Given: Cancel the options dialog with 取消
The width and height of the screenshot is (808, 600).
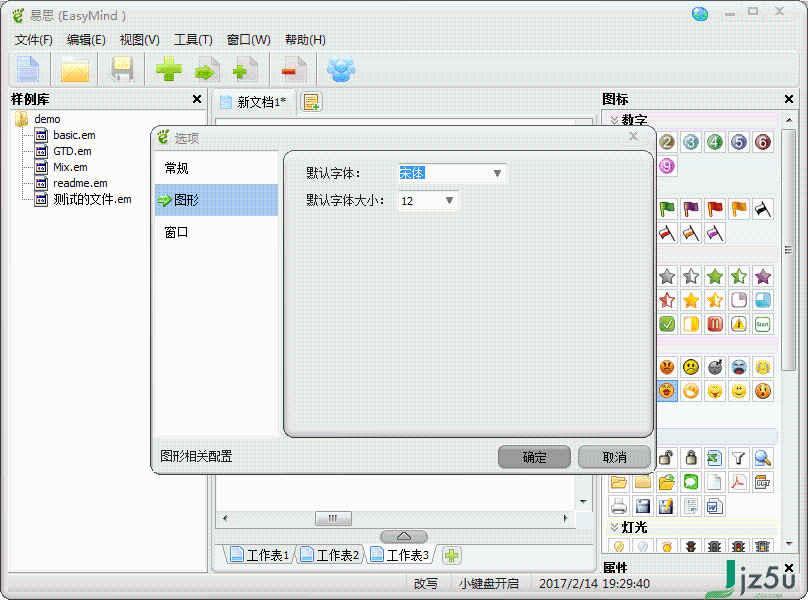Looking at the screenshot, I should click(614, 457).
